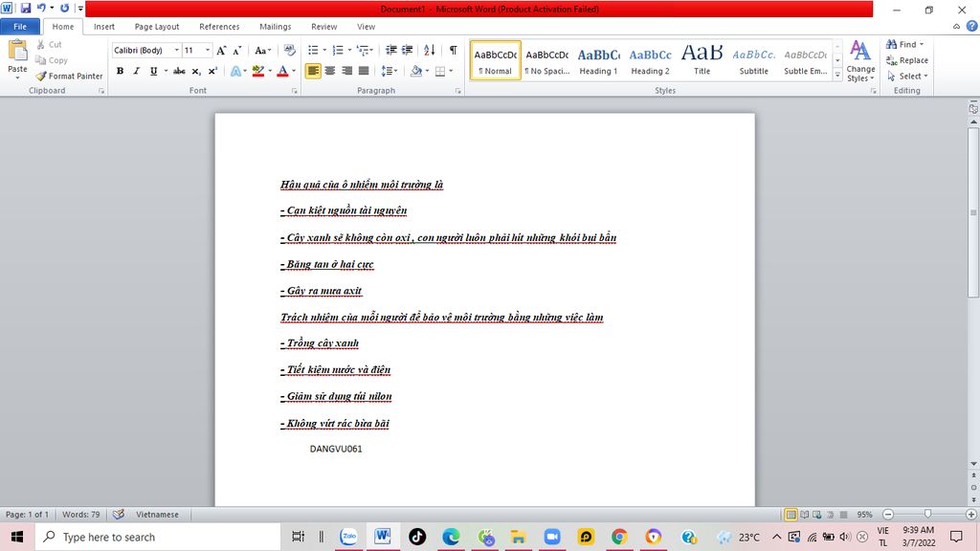Open Borders dropdown
This screenshot has height=551, width=980.
pos(452,71)
